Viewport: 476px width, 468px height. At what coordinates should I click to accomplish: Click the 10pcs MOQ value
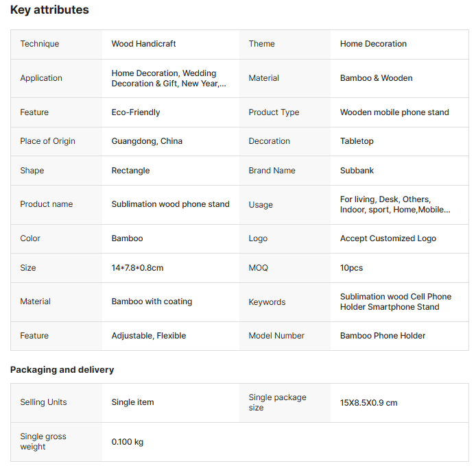(x=351, y=268)
